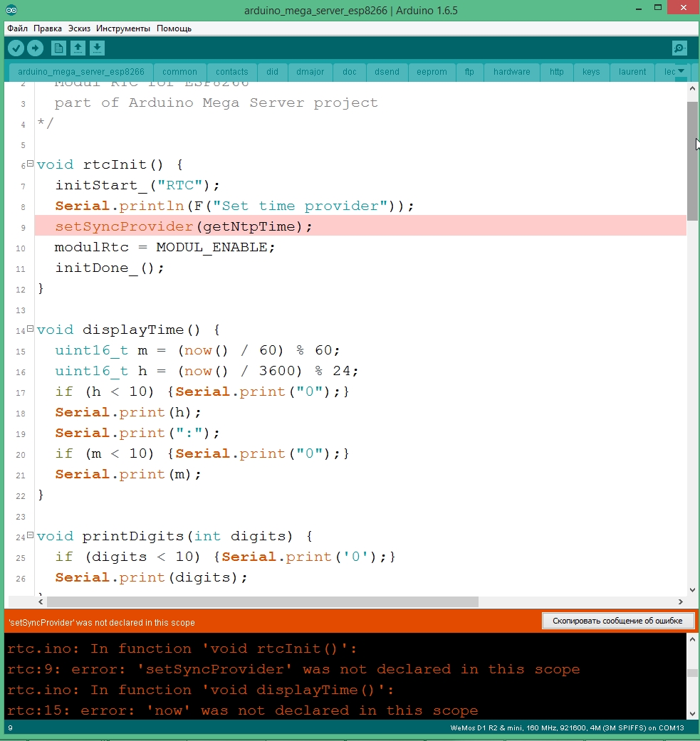Click console line In function 'void rtcInit()'
This screenshot has width=700, height=741.
pyautogui.click(x=182, y=648)
